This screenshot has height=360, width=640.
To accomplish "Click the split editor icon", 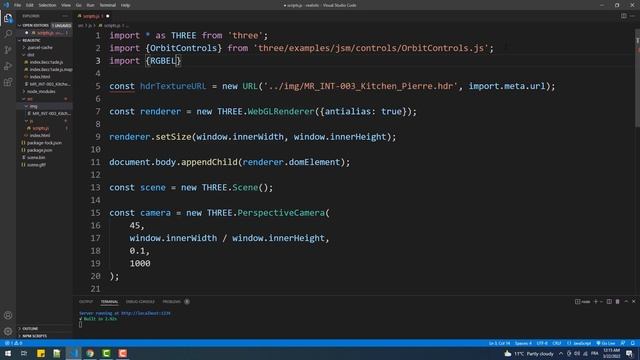I will [624, 16].
